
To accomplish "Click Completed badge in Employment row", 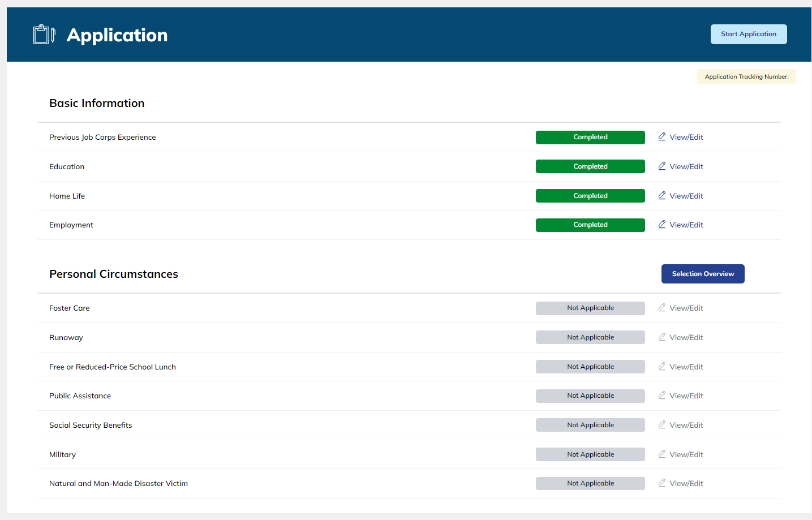I will (x=590, y=225).
